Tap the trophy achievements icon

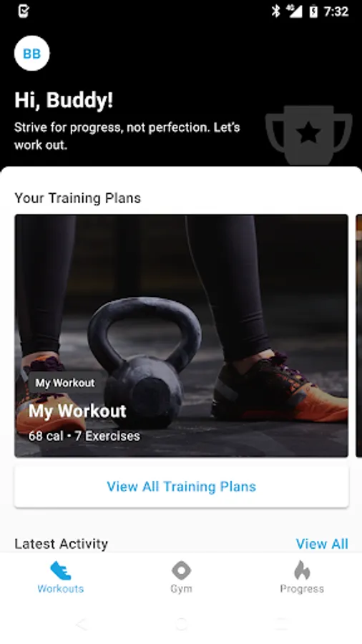point(308,135)
